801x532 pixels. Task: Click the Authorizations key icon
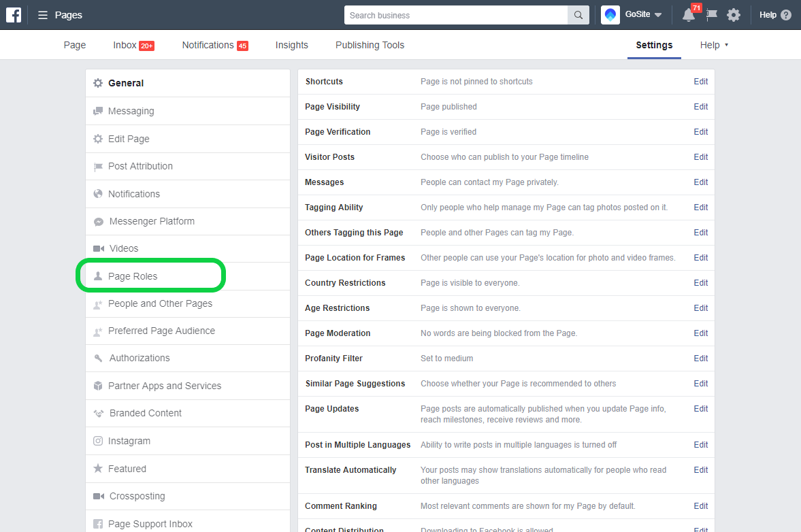(x=99, y=359)
